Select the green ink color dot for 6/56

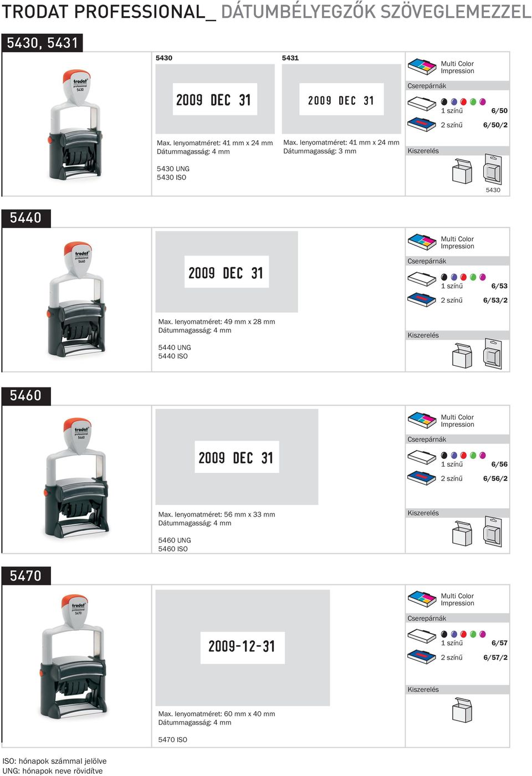tap(473, 456)
